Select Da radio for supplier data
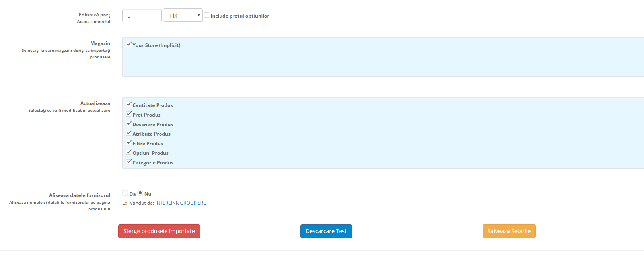644x263 pixels. [125, 193]
